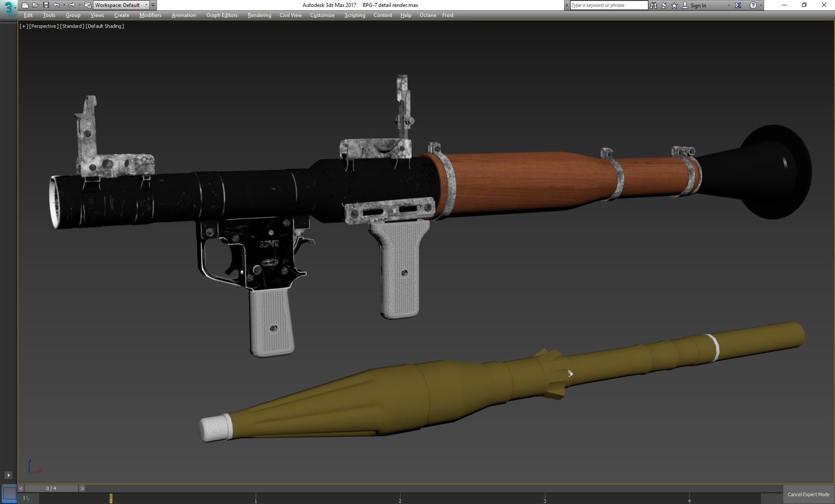This screenshot has height=504, width=835.
Task: Expand the Sign In dropdown arrow
Action: tap(728, 5)
